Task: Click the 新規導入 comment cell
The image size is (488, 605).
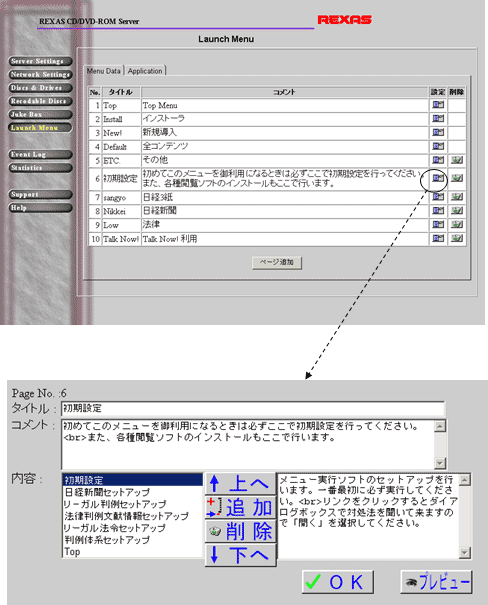Action: click(285, 133)
